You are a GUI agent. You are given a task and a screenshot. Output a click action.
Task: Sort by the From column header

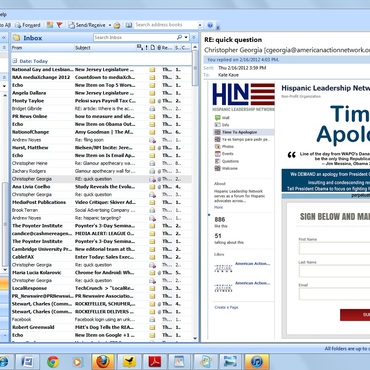pyautogui.click(x=42, y=48)
